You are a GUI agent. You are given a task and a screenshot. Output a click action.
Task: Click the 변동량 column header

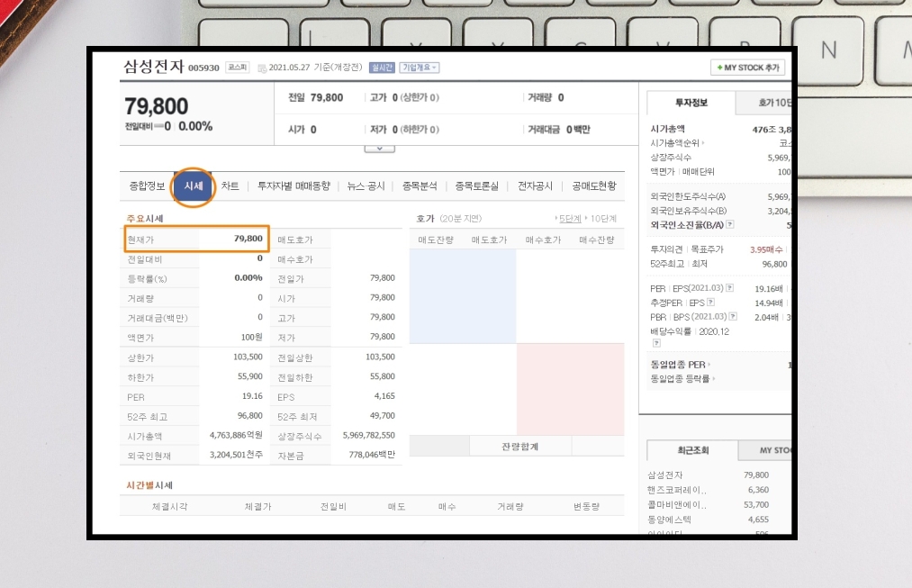[x=586, y=507]
